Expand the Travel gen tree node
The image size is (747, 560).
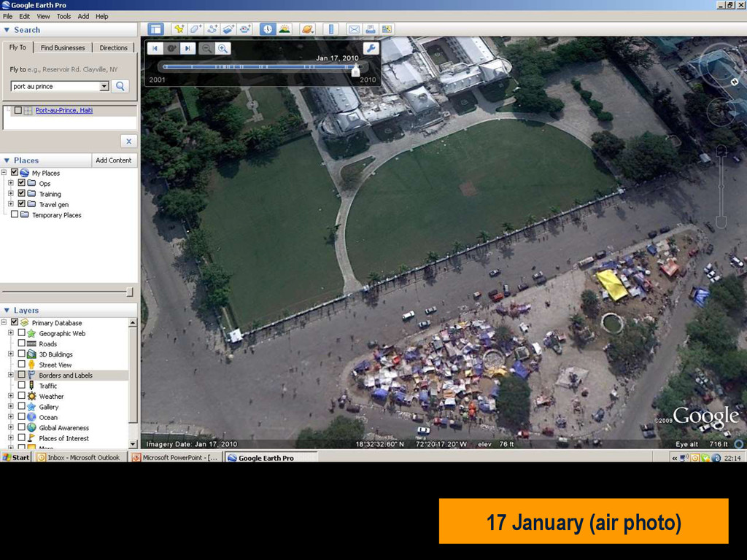click(10, 204)
